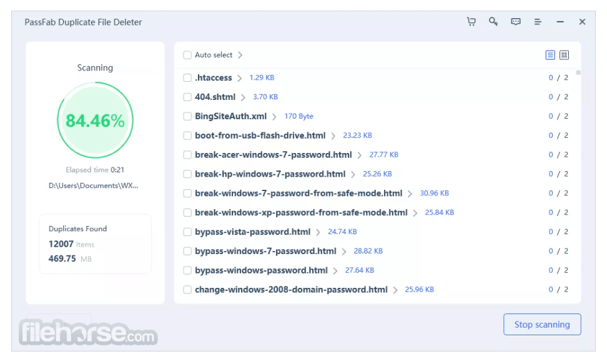Click the 25.96 KB size value
Viewport: 607px width, 364px height.
[x=419, y=289]
